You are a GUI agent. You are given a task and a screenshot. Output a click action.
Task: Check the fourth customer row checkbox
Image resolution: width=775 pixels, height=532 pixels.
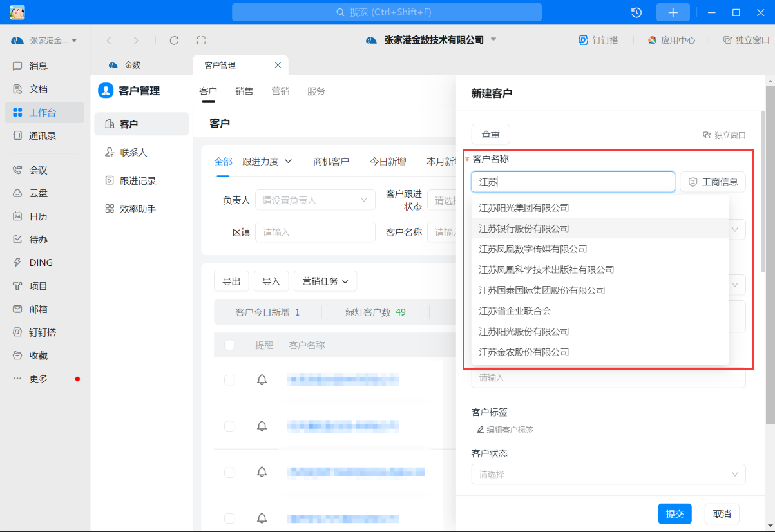[229, 518]
